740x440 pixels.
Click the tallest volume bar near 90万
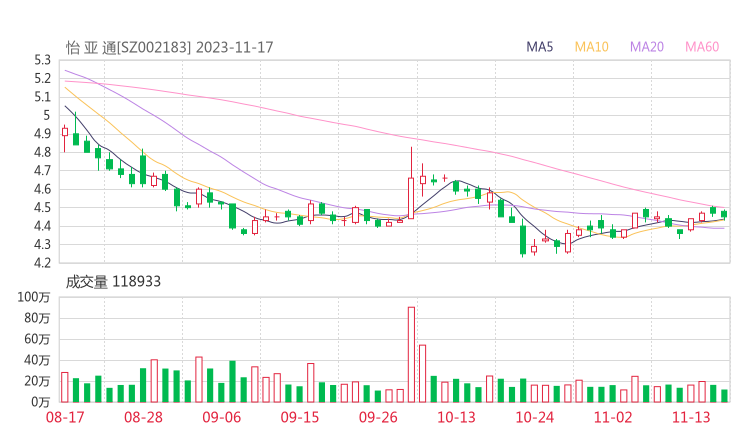click(x=411, y=355)
